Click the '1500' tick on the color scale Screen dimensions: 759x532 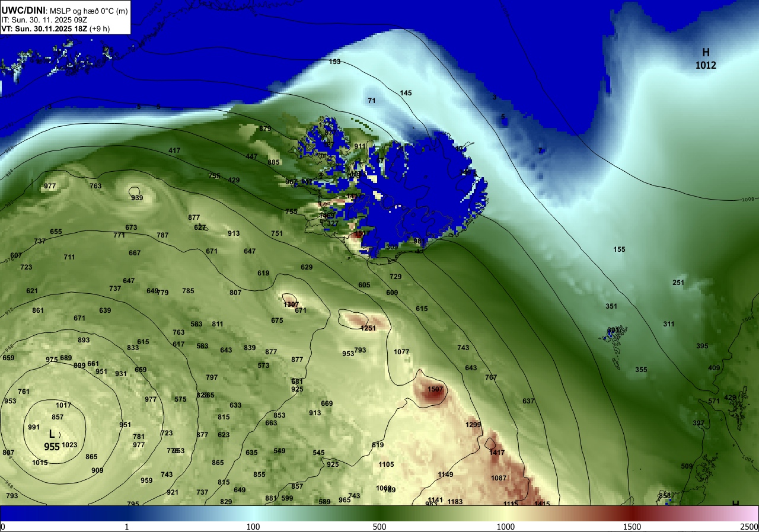632,527
